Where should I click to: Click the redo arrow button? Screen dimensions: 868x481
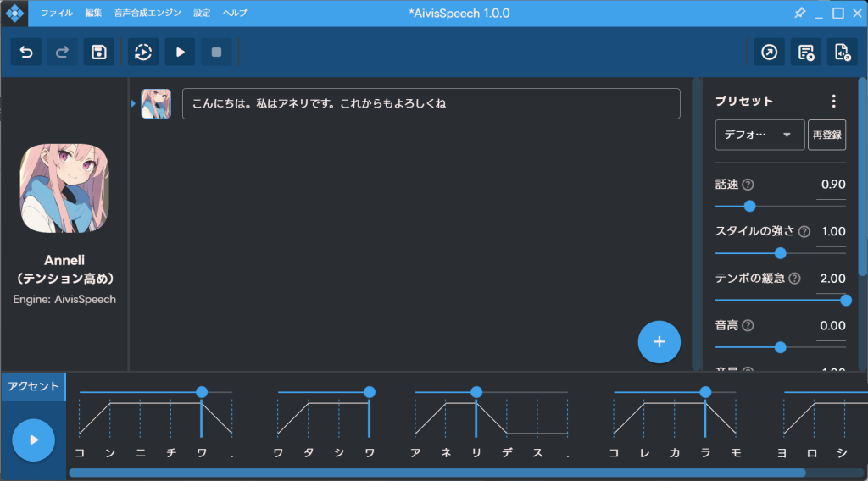click(x=62, y=52)
